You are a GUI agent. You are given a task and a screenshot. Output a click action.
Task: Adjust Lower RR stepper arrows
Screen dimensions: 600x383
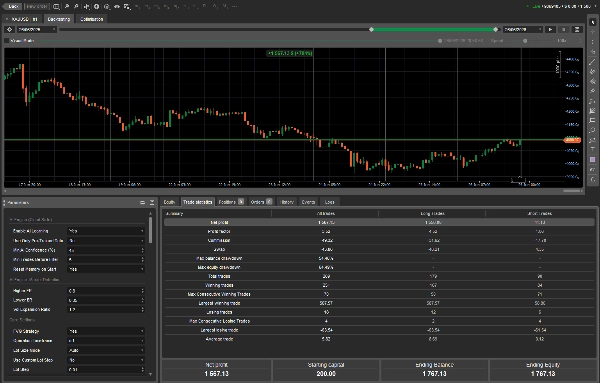[142, 300]
